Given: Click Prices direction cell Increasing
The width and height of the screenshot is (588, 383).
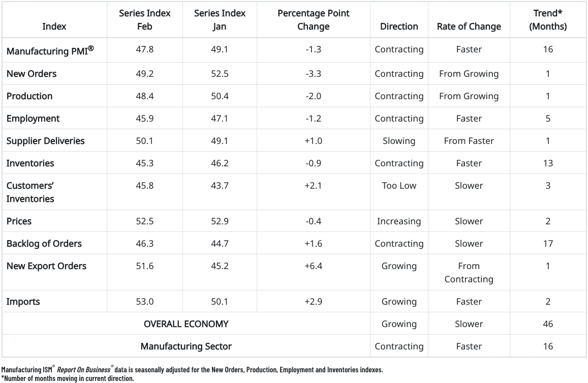Looking at the screenshot, I should 399,221.
